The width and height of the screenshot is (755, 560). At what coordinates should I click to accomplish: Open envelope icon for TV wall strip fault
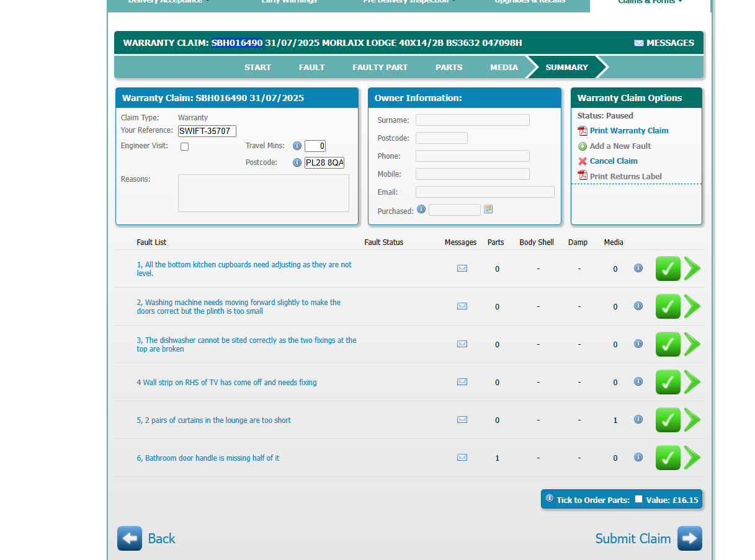click(462, 382)
